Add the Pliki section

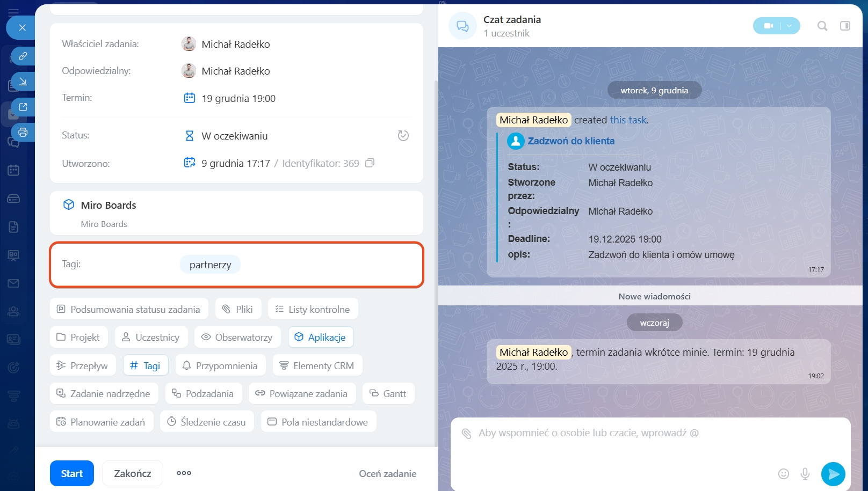pyautogui.click(x=238, y=309)
